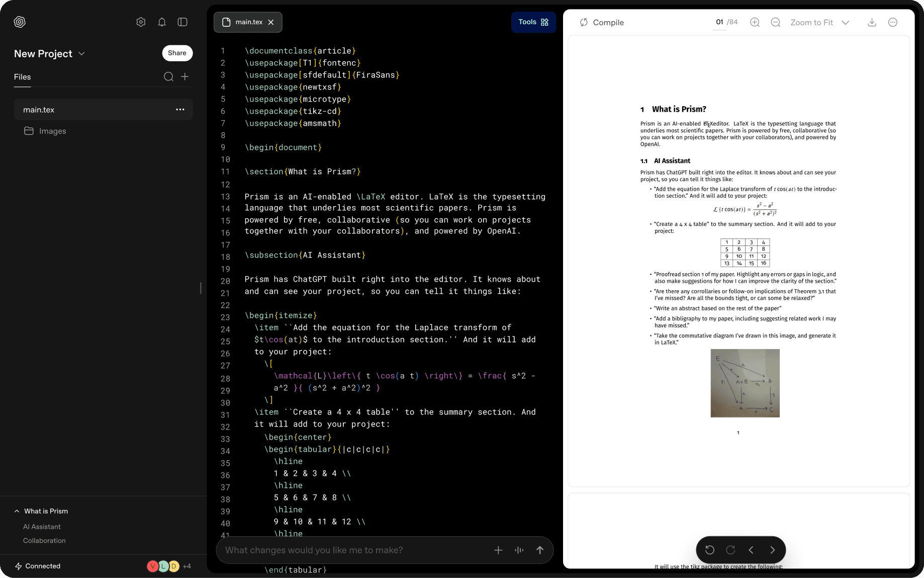
Task: Start voice input with waveform icon
Action: click(519, 550)
